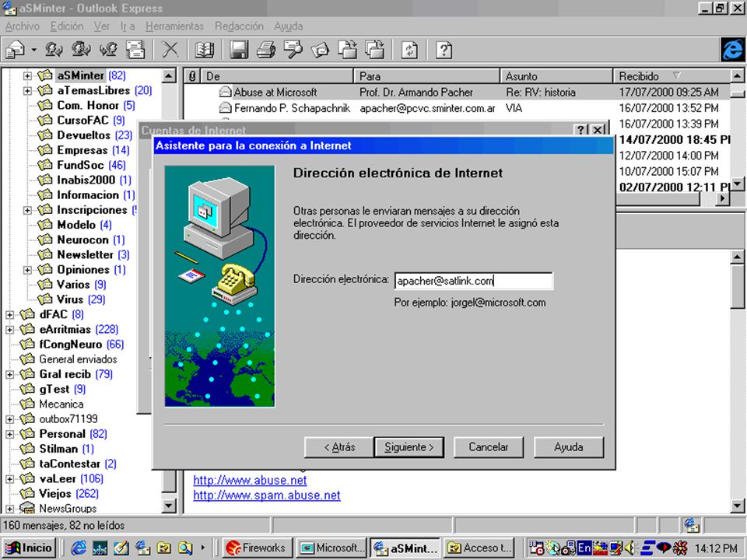Click the send and receive envelopes icon
747x560 pixels.
click(x=135, y=50)
